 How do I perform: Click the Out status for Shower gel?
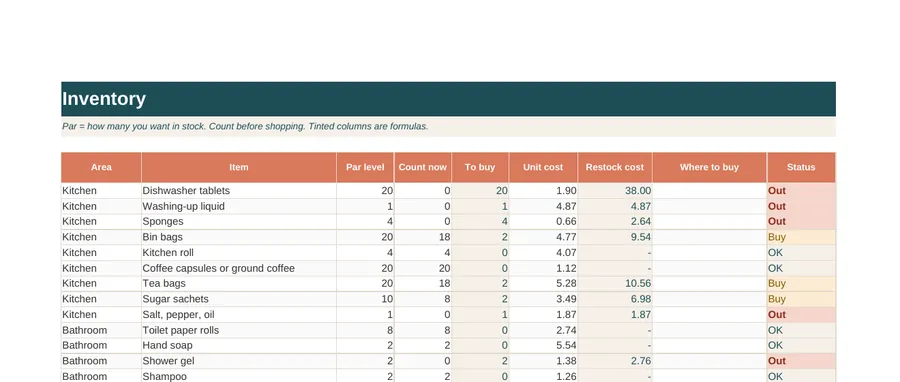pyautogui.click(x=801, y=361)
